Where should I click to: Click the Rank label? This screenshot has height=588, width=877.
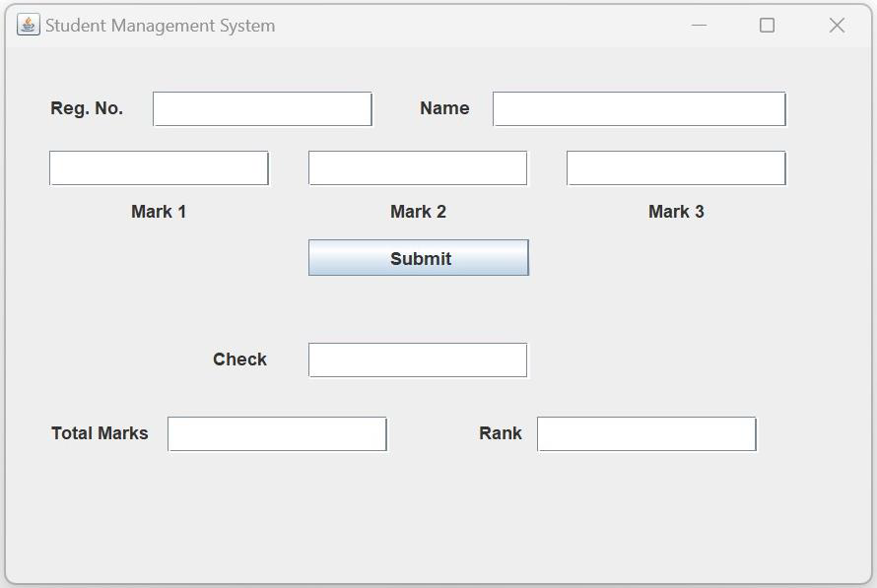(x=501, y=433)
